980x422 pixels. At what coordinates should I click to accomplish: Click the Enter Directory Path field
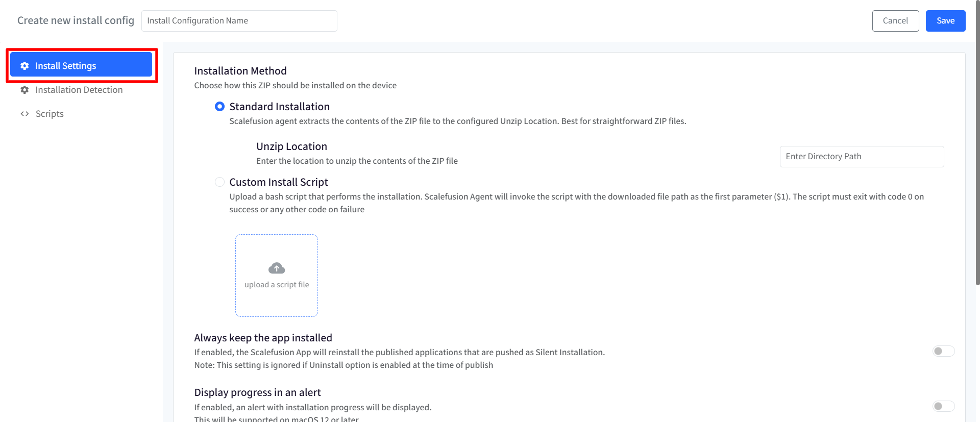pyautogui.click(x=862, y=157)
